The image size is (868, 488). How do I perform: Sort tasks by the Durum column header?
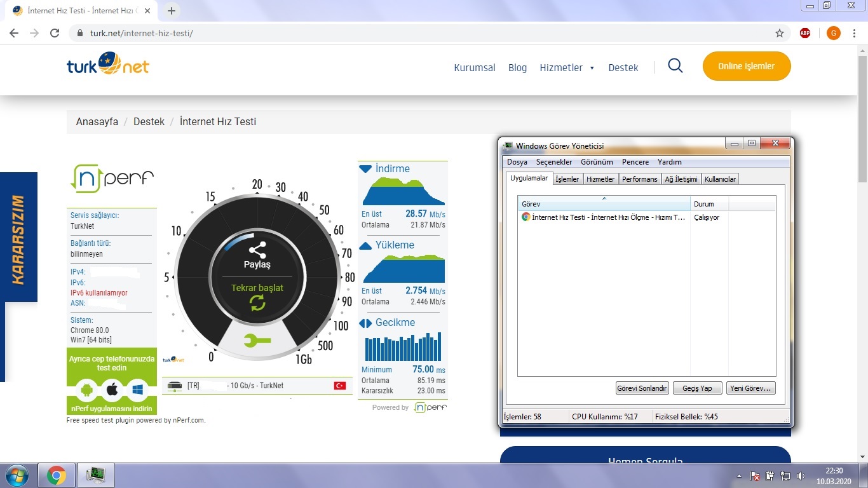[710, 204]
